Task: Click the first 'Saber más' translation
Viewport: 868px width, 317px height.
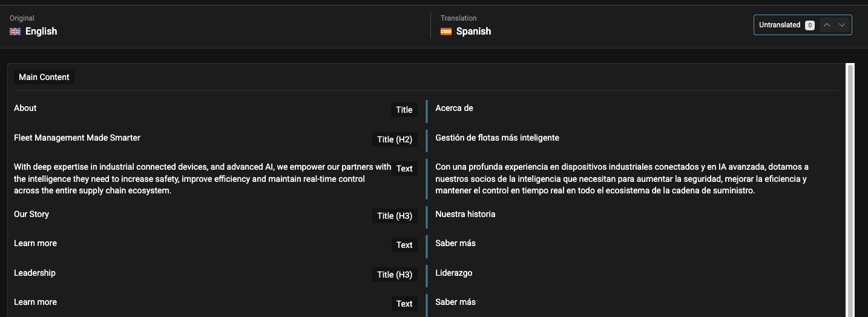Action: click(455, 243)
